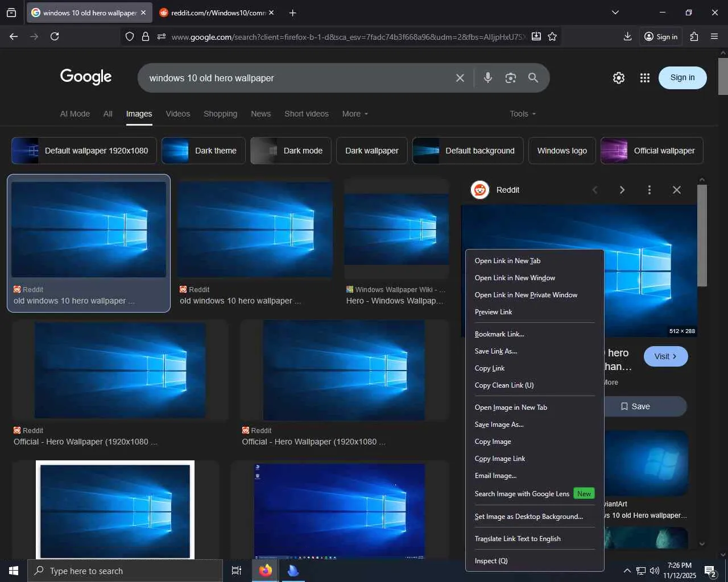This screenshot has width=728, height=582.
Task: Choose Open Link in New Tab
Action: (535, 261)
